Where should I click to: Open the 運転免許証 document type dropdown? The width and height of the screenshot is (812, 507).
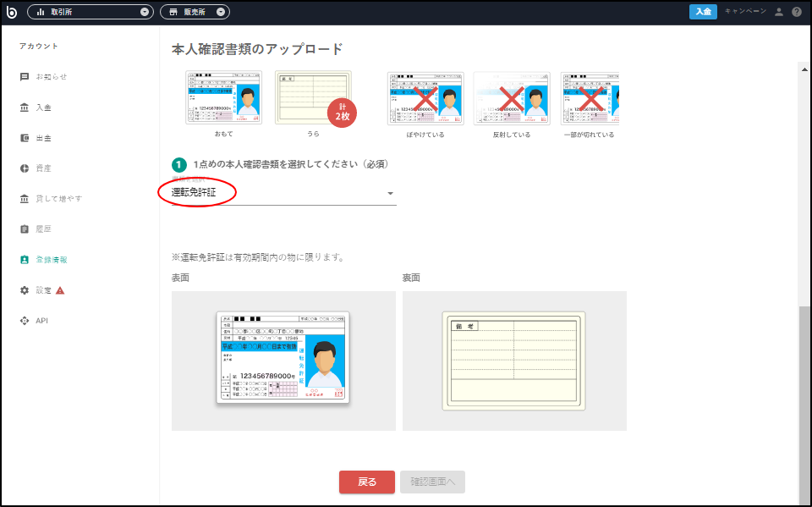coord(284,193)
